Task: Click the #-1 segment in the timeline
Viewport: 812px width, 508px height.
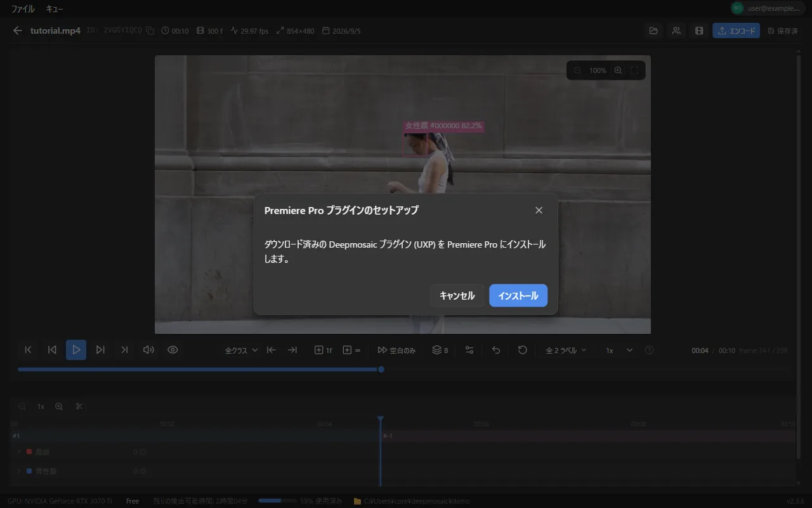Action: [x=588, y=436]
